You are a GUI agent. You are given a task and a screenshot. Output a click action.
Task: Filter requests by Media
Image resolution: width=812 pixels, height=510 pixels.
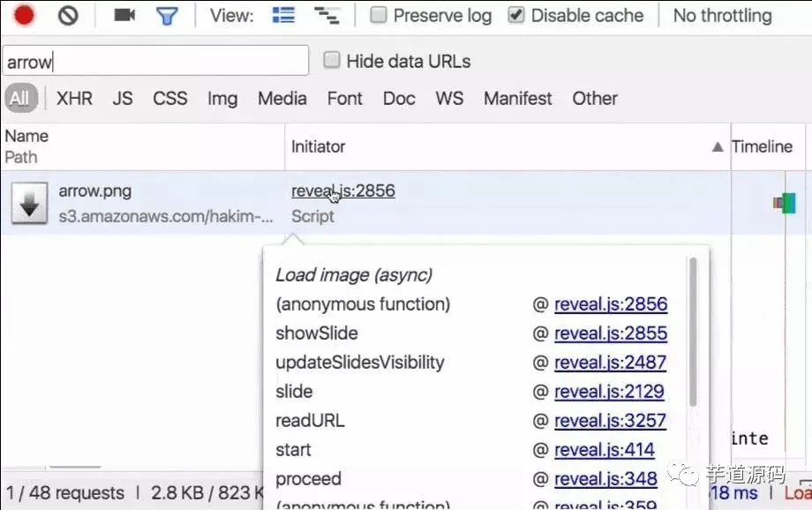coord(282,98)
